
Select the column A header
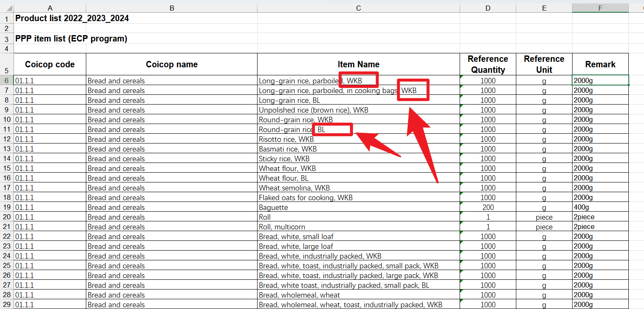tap(50, 8)
